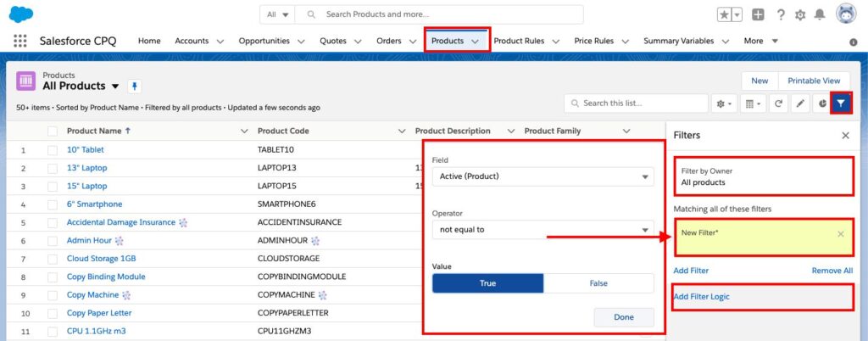Open the Help question mark icon

[x=781, y=15]
